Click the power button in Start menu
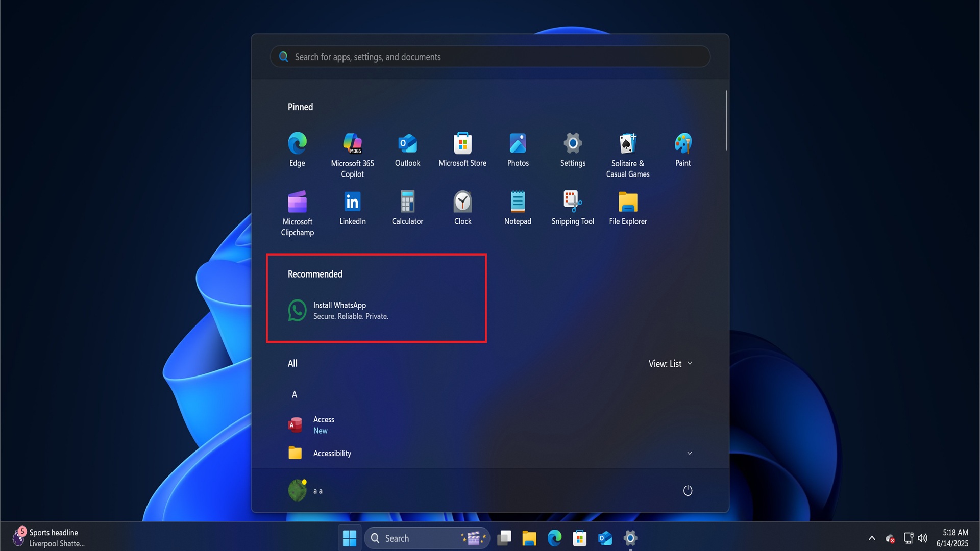The height and width of the screenshot is (551, 980). [x=688, y=490]
